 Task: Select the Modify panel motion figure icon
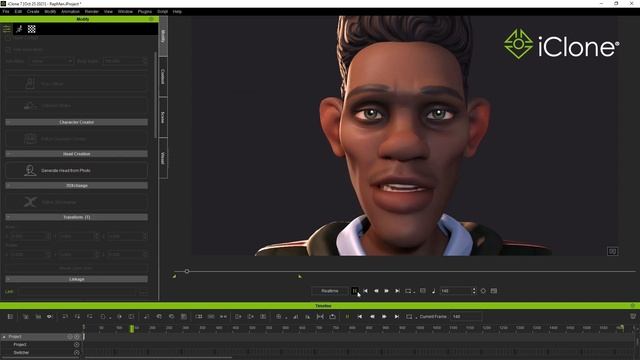coord(19,29)
